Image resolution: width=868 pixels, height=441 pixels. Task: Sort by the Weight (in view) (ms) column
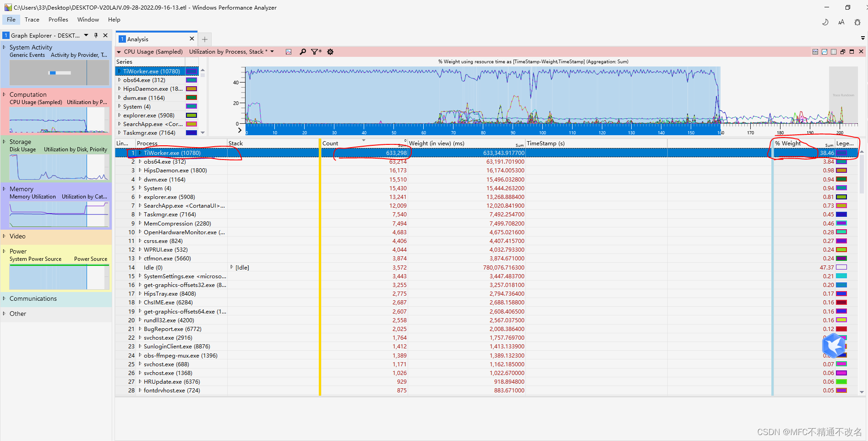466,143
